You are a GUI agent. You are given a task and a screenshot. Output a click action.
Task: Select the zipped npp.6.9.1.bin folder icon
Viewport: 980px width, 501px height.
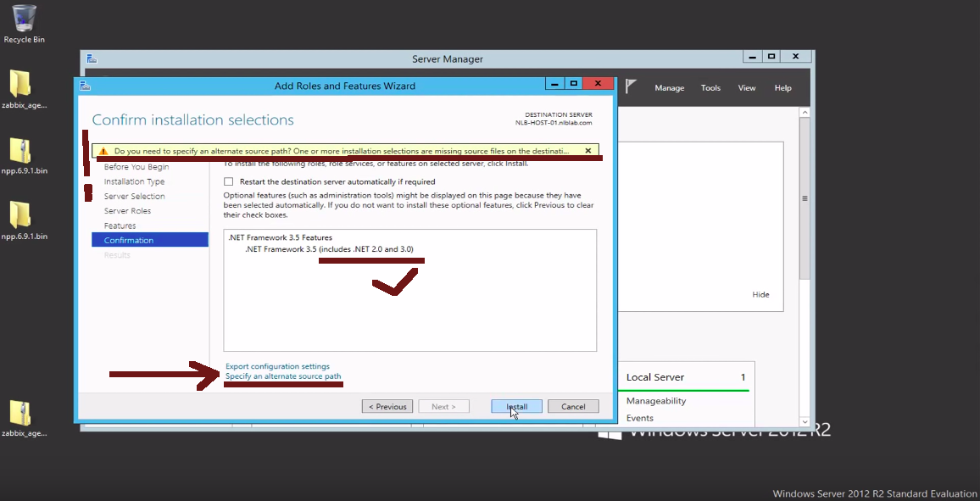(24, 155)
